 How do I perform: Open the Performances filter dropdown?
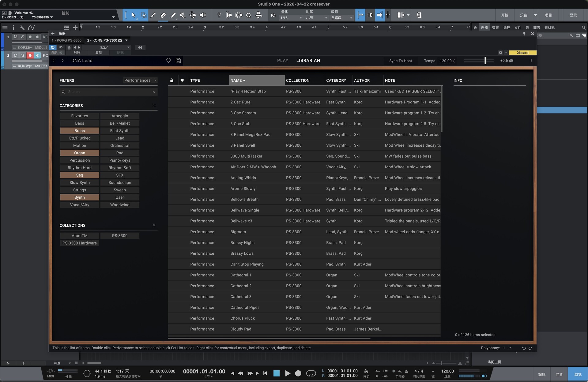pyautogui.click(x=140, y=80)
